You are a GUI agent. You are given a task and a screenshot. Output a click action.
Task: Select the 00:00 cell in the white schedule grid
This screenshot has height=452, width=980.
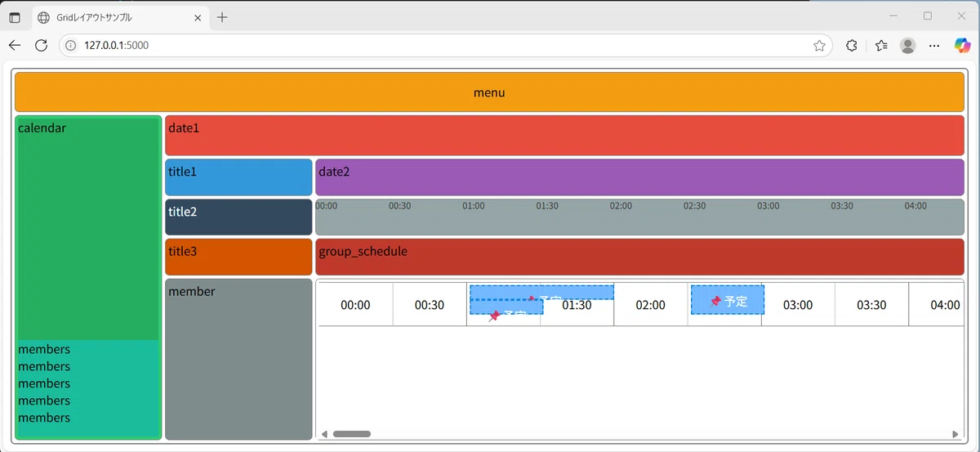[x=356, y=305]
